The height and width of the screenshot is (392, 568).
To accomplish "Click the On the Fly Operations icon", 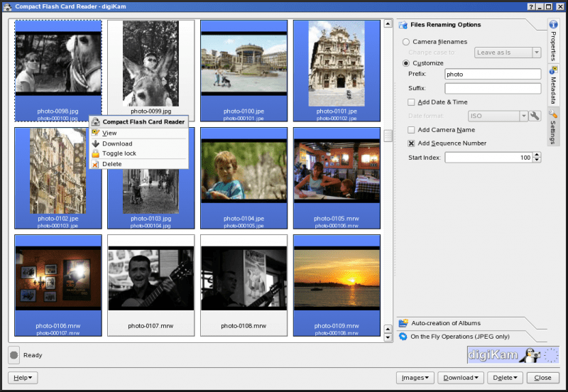I will point(403,337).
